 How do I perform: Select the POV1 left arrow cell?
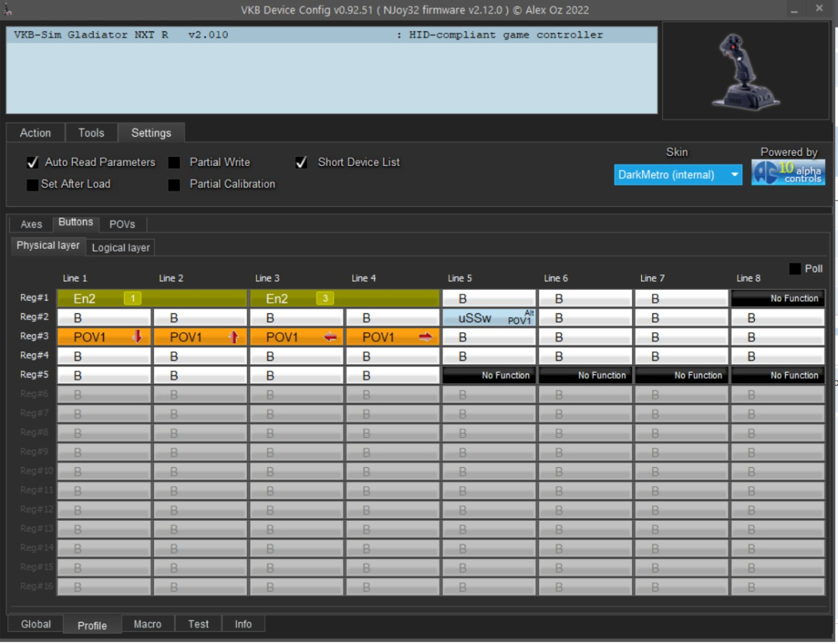tap(296, 337)
